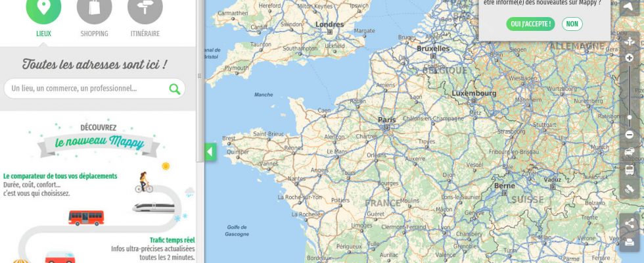Viewport: 644px width, 263px height.
Task: Decline with the NON button
Action: [x=572, y=24]
